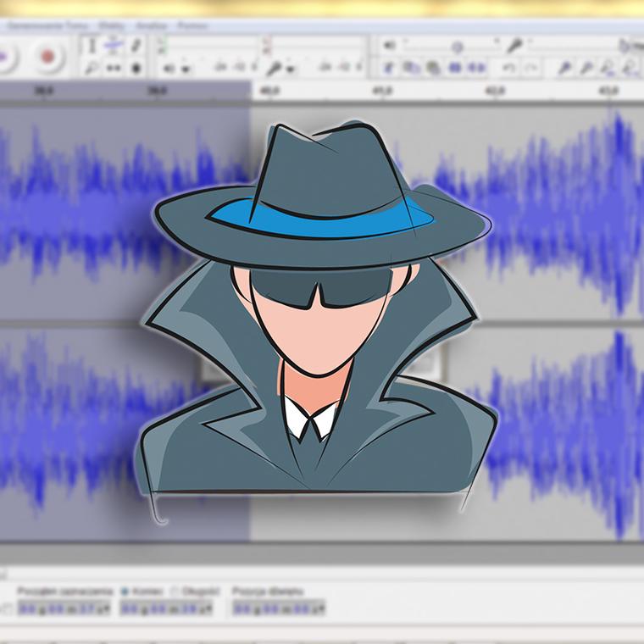This screenshot has height=644, width=644.
Task: Select the Draw (pencil) tool
Action: 136,47
